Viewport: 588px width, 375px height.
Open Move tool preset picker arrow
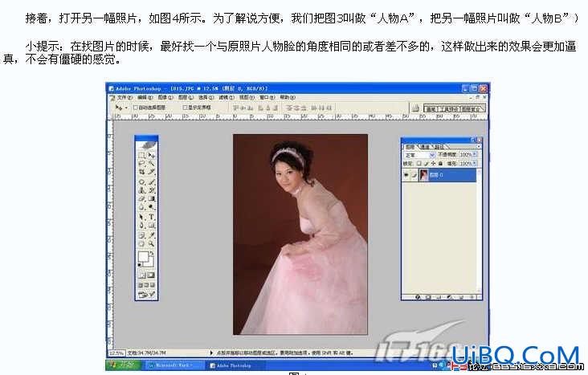point(126,108)
